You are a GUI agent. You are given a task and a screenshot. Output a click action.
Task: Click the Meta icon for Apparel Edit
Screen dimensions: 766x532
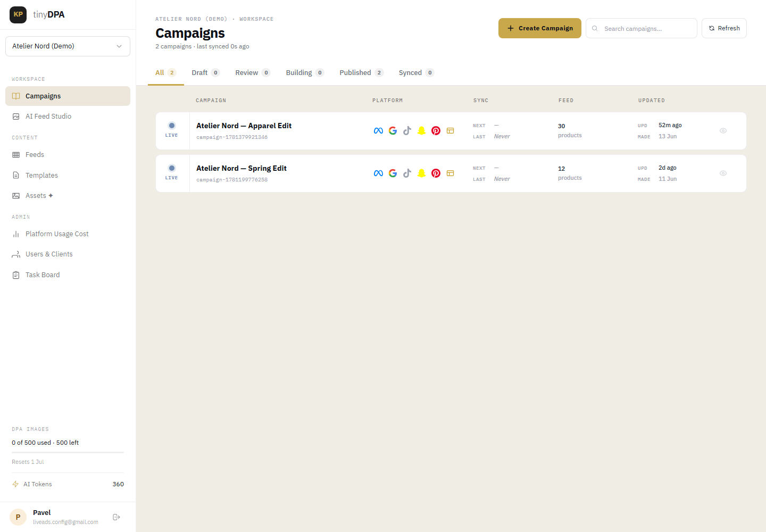point(378,131)
